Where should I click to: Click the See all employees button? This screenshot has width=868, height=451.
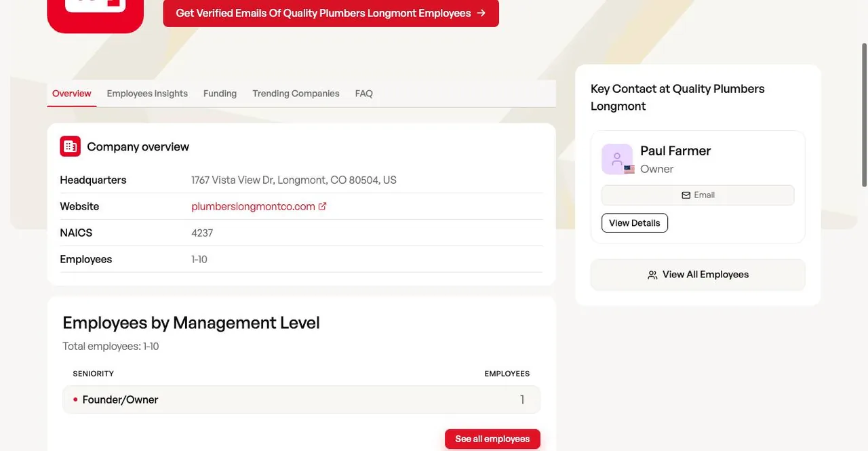[492, 439]
